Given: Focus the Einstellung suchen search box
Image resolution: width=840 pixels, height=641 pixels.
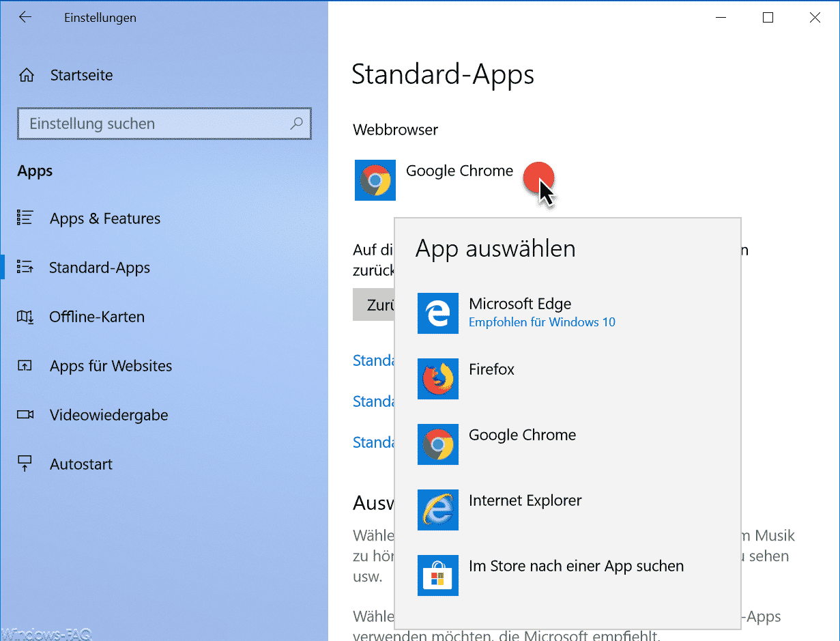Looking at the screenshot, I should click(x=164, y=124).
